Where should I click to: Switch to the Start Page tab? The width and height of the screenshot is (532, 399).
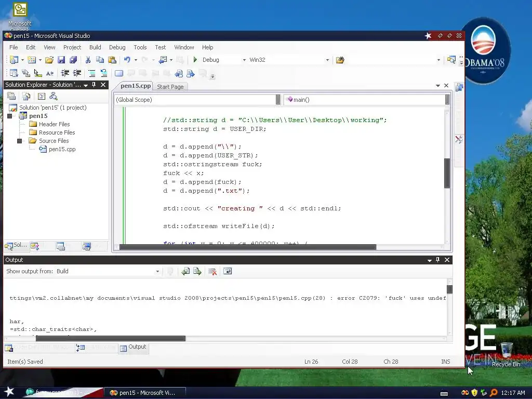(x=170, y=87)
